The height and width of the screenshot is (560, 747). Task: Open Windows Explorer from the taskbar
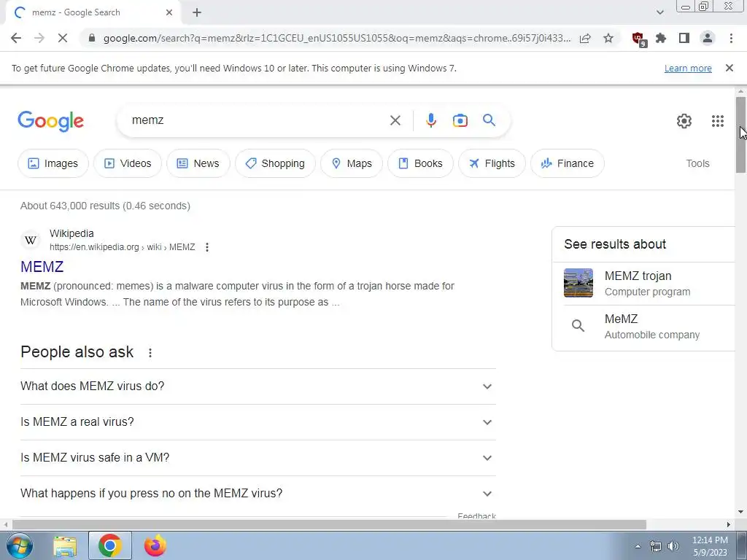(65, 546)
